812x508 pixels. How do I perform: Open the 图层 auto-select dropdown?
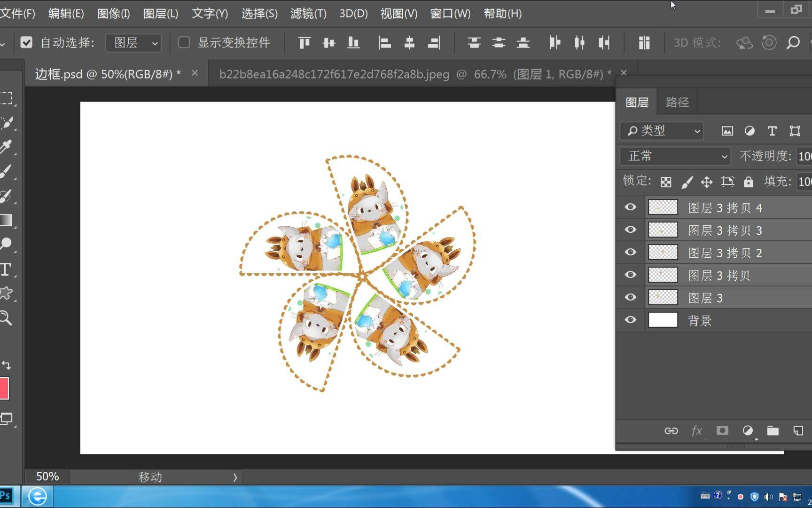click(133, 43)
